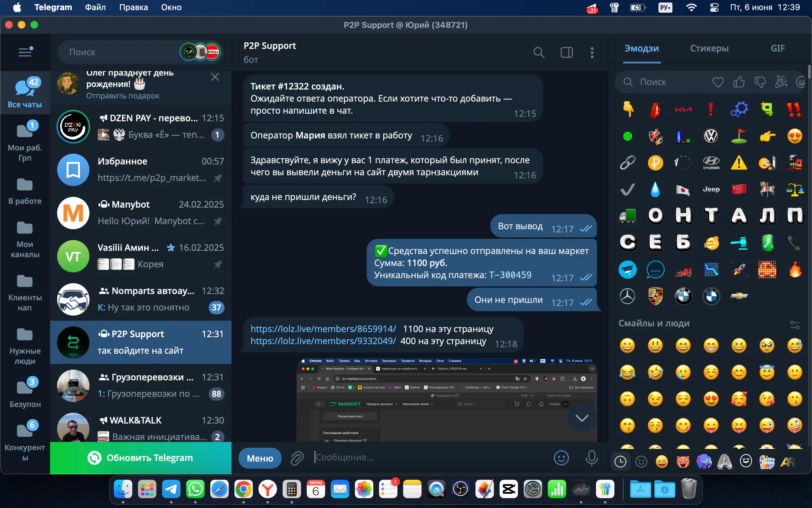The image size is (812, 508).
Task: Insert the green circle emoji
Action: [627, 136]
